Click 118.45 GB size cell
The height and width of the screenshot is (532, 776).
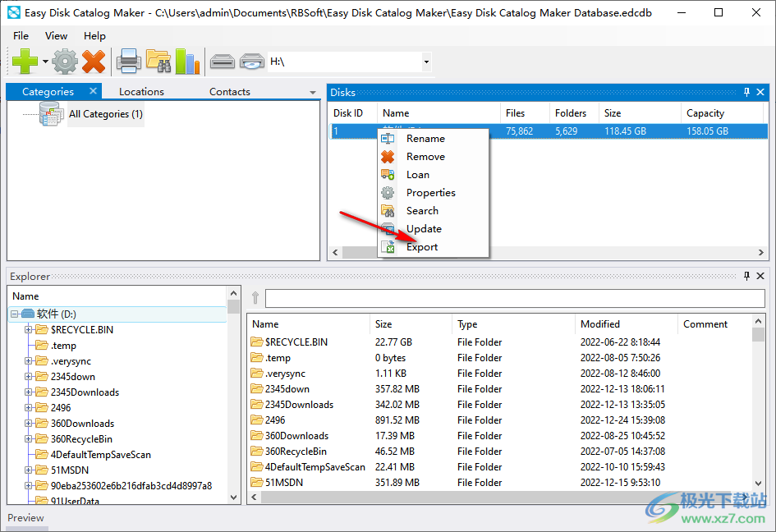coord(625,131)
